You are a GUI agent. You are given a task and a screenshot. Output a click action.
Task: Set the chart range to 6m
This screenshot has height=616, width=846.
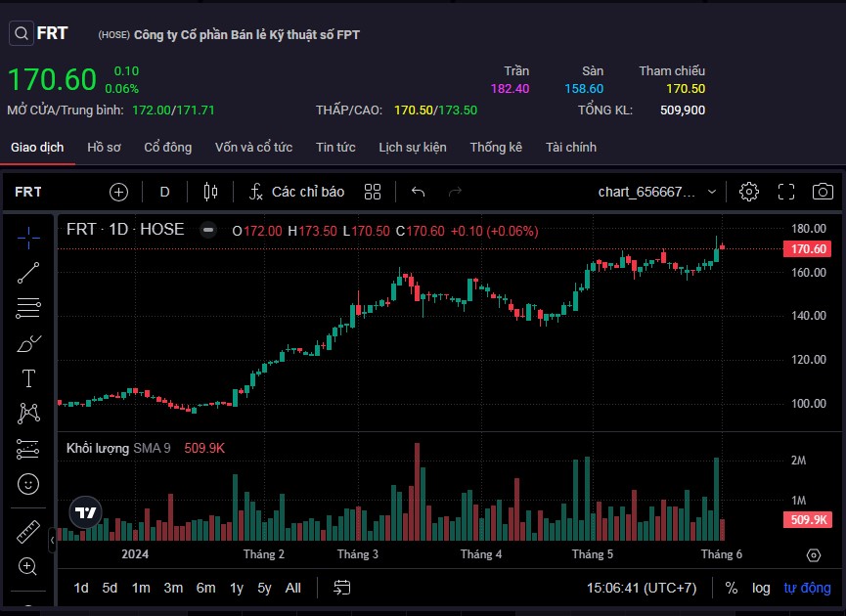tap(205, 588)
